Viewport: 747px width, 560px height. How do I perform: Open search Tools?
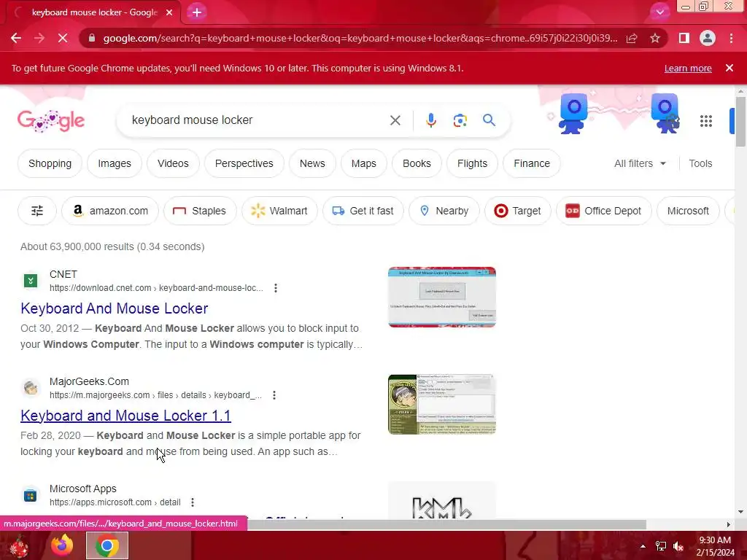coord(700,163)
